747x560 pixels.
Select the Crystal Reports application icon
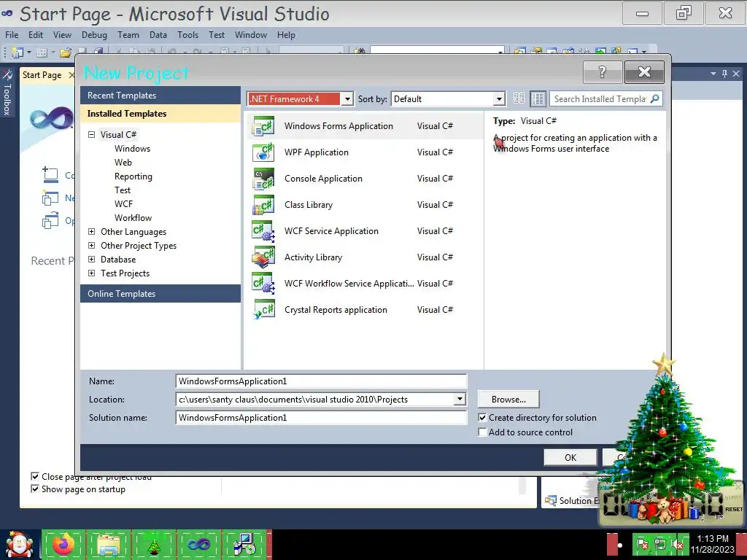263,309
